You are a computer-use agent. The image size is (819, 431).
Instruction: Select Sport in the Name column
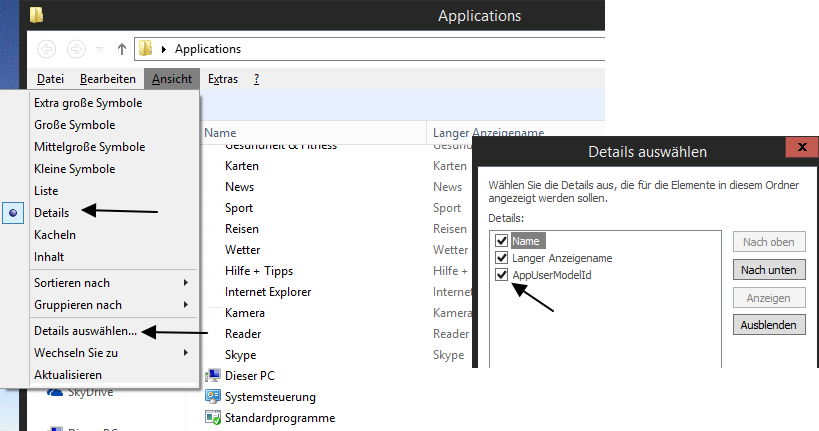(x=239, y=208)
